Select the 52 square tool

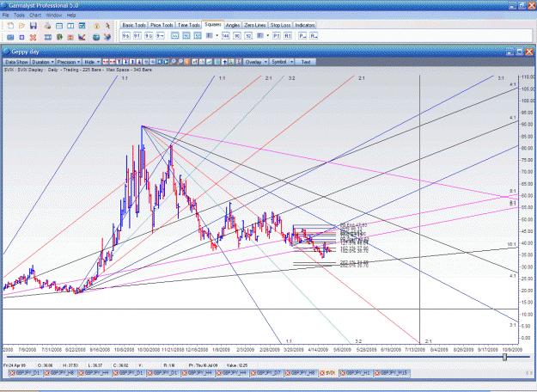pos(248,35)
